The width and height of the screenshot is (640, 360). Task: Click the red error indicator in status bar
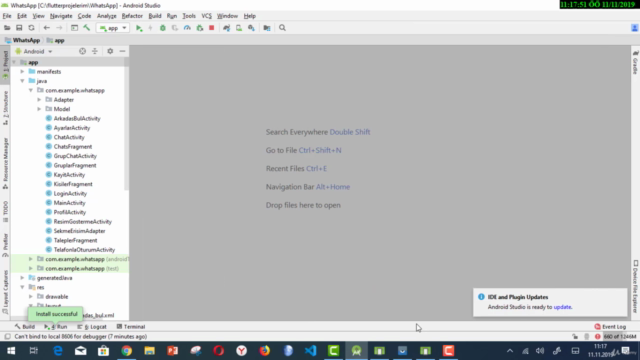coord(598,337)
